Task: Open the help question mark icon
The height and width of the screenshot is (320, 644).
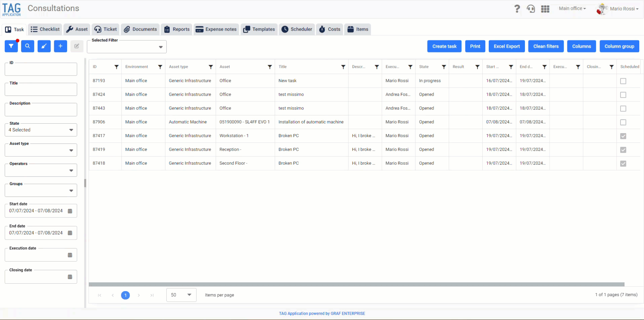Action: [517, 9]
